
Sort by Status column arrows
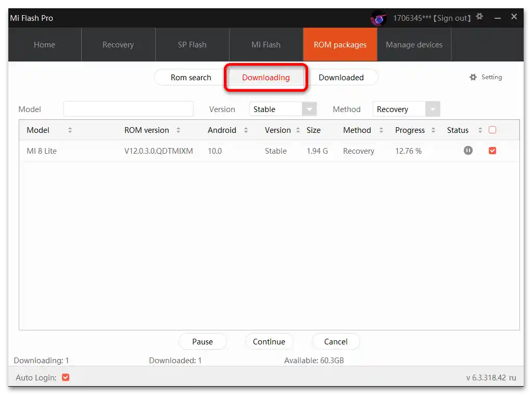pyautogui.click(x=480, y=130)
